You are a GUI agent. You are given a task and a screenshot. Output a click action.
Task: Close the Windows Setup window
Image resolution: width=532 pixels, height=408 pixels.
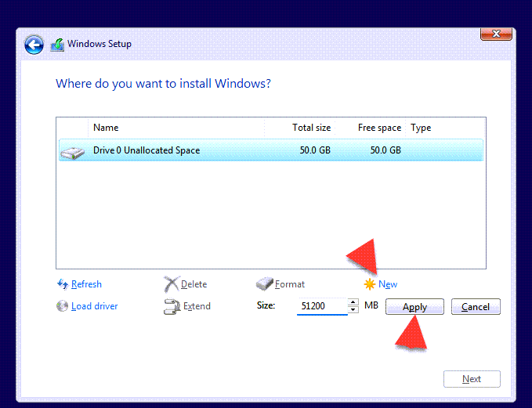pyautogui.click(x=496, y=34)
